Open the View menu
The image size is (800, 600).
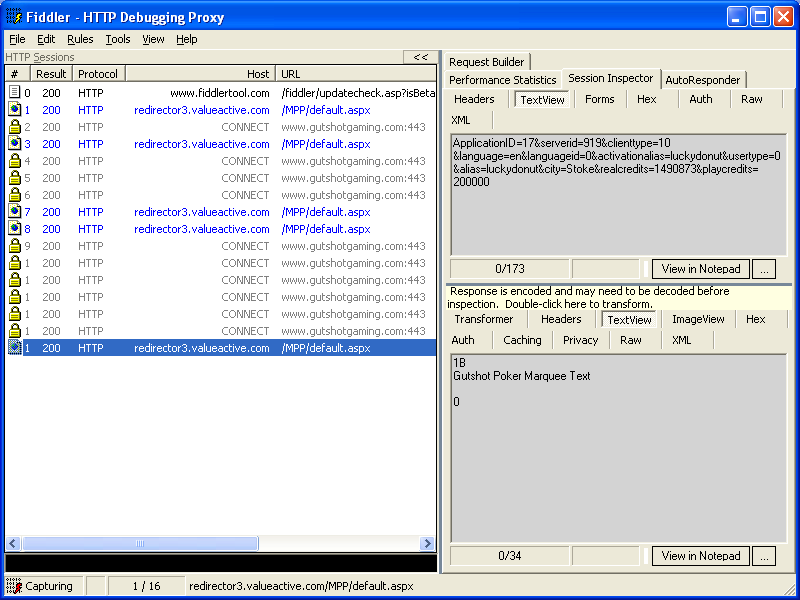coord(153,39)
